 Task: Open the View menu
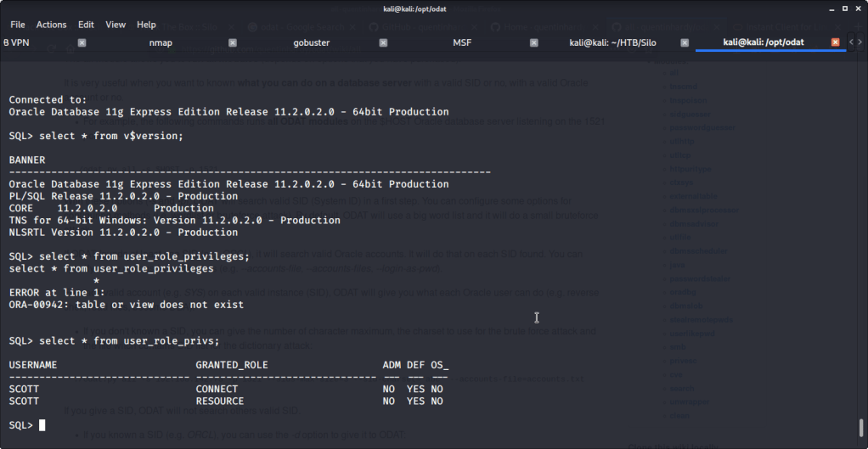click(116, 25)
